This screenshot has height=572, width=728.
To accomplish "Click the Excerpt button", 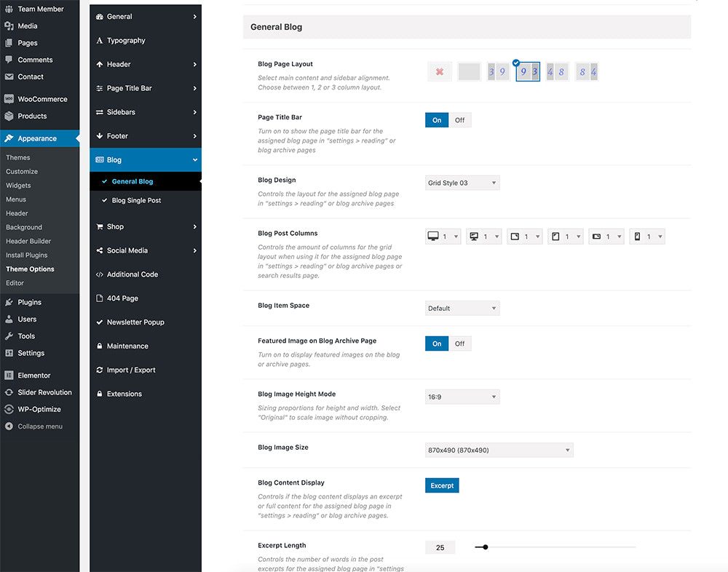I will point(442,485).
